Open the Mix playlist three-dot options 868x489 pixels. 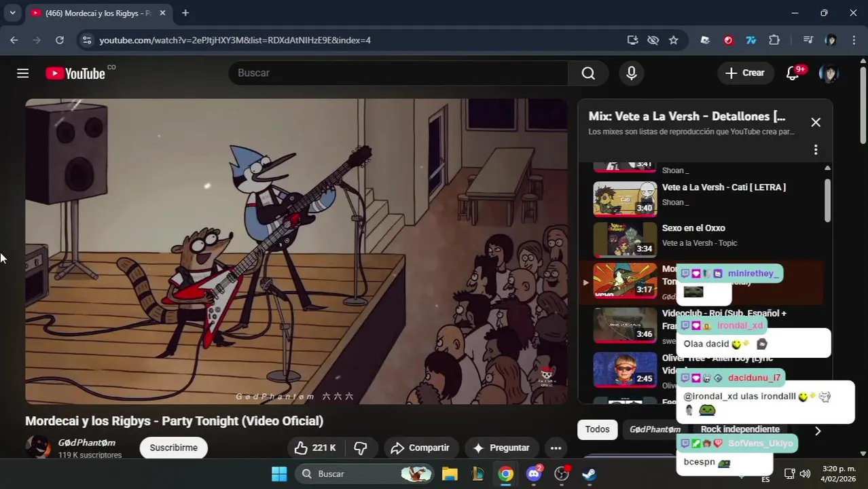[x=816, y=149]
